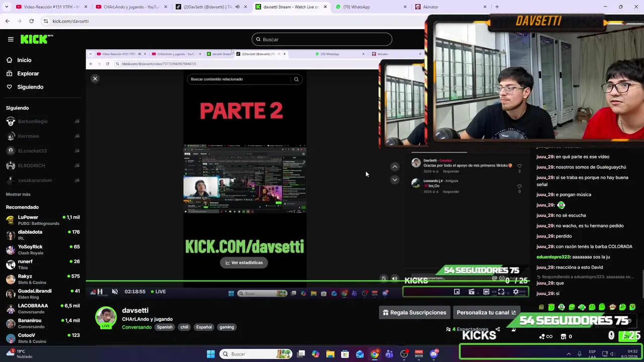
Task: Open runerf recommended channel
Action: pos(43,264)
